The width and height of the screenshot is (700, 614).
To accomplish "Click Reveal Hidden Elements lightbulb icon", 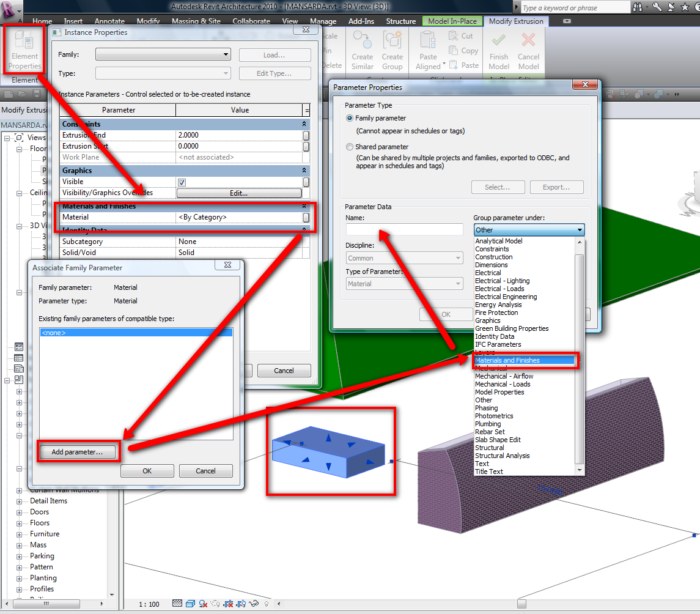I will [267, 604].
